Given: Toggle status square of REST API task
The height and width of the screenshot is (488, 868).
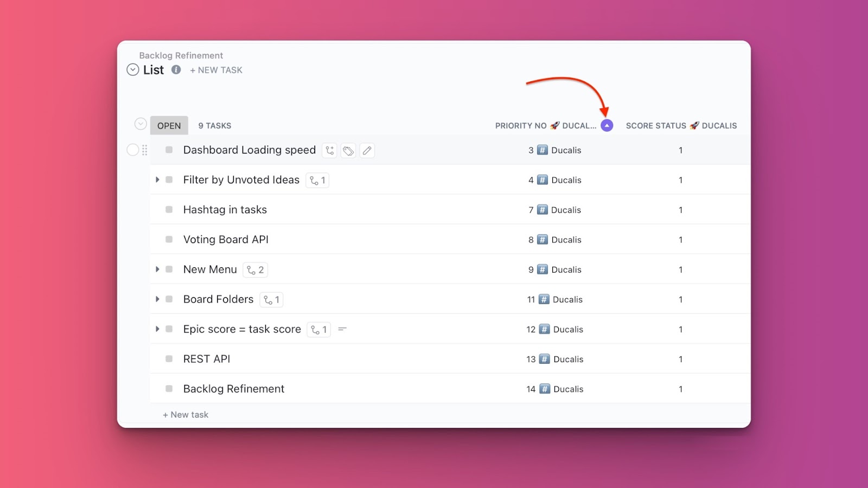Looking at the screenshot, I should coord(169,359).
